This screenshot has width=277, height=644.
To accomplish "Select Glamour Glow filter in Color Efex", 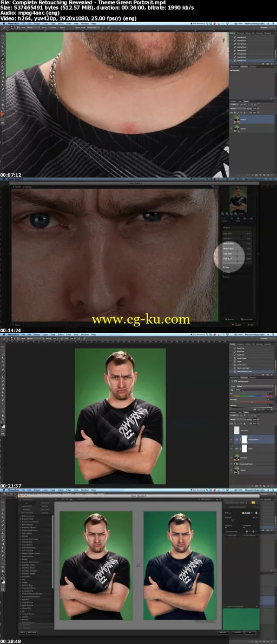I will pos(28,585).
